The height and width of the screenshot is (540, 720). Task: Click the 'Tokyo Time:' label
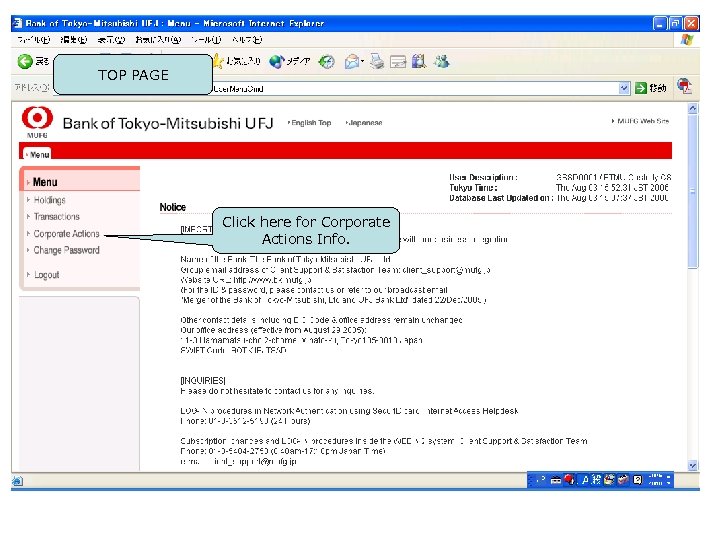[x=473, y=187]
